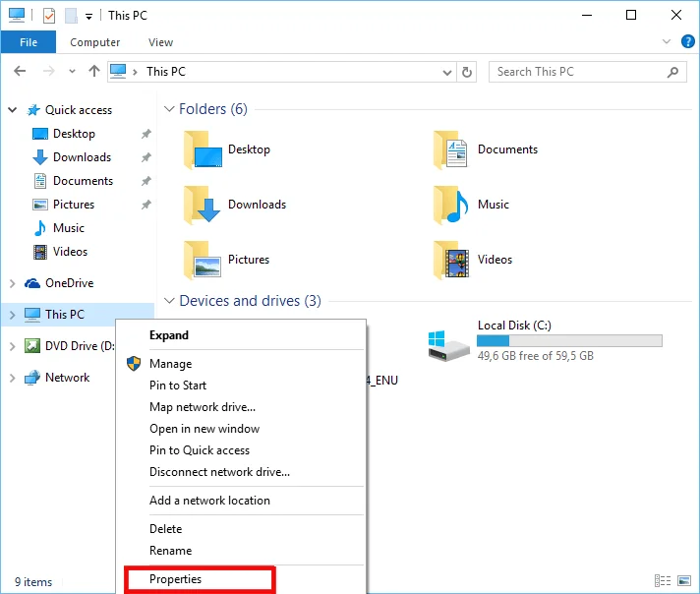Click the Properties quick-access toolbar icon
The width and height of the screenshot is (700, 594).
pyautogui.click(x=48, y=16)
